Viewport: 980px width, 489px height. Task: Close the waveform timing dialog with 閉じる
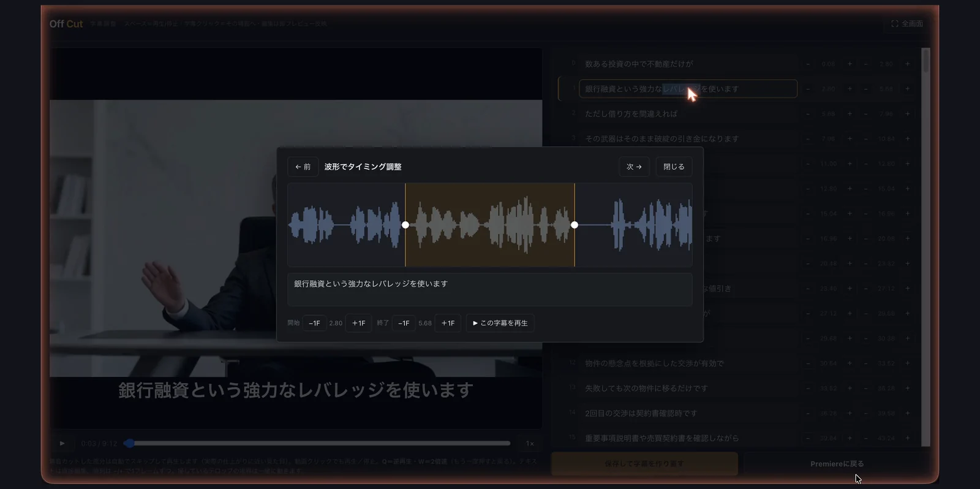click(674, 167)
